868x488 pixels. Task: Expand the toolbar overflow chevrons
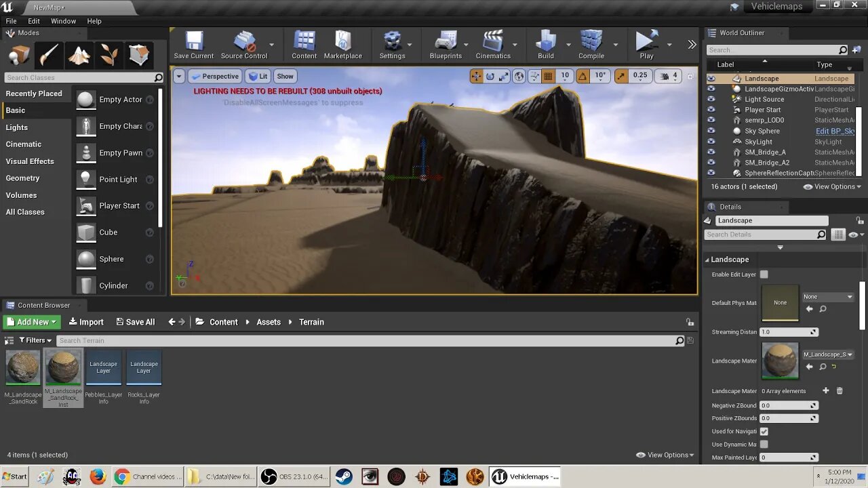tap(692, 45)
